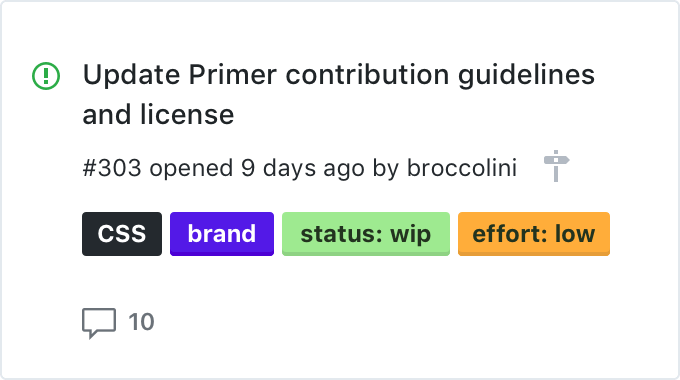Click the word "Update" in the issue title

131,75
